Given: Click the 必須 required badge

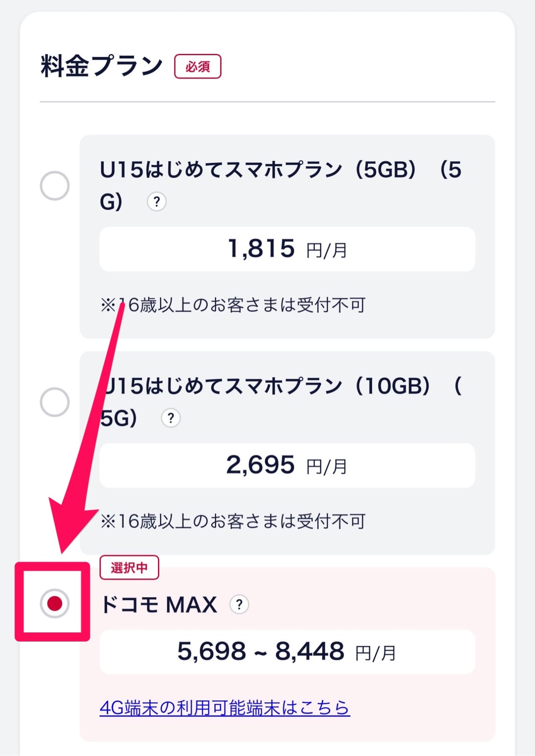Looking at the screenshot, I should coord(199,66).
